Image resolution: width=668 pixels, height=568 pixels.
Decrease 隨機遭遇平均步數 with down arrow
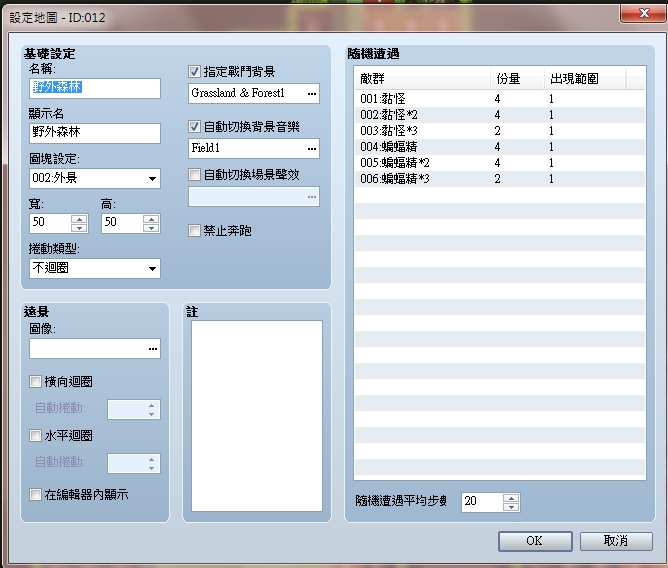click(511, 507)
